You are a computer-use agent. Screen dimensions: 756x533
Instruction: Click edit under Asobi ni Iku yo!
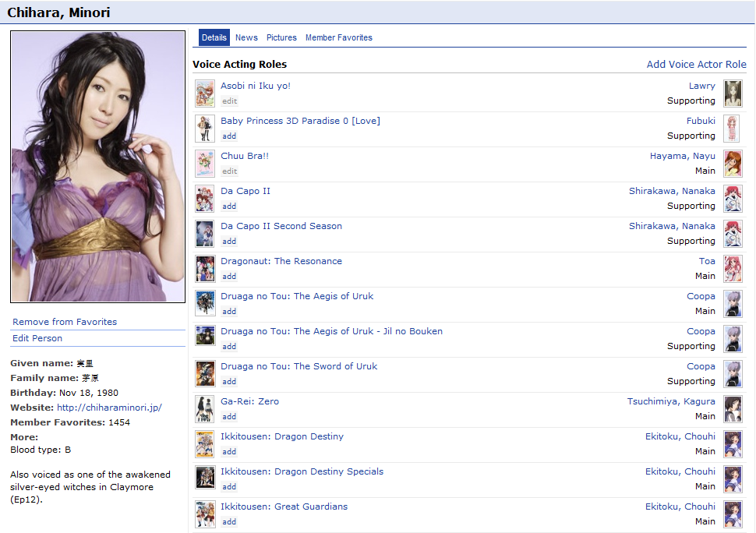[229, 101]
